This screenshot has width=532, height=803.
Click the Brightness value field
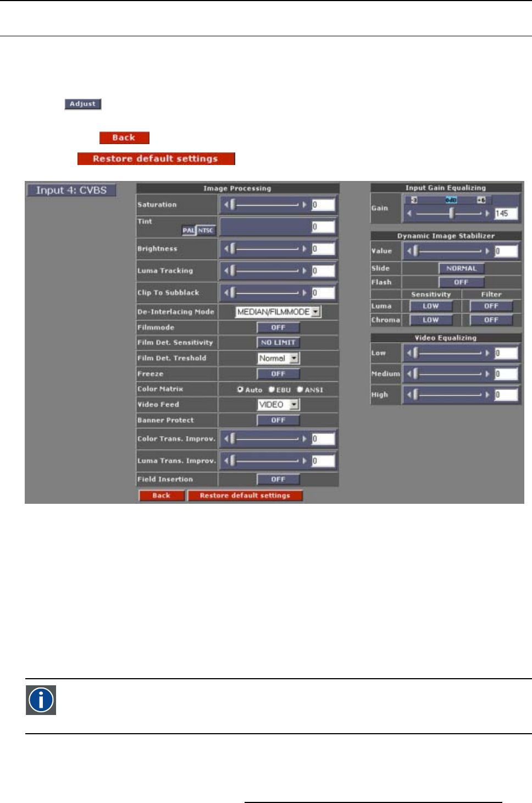coord(323,249)
